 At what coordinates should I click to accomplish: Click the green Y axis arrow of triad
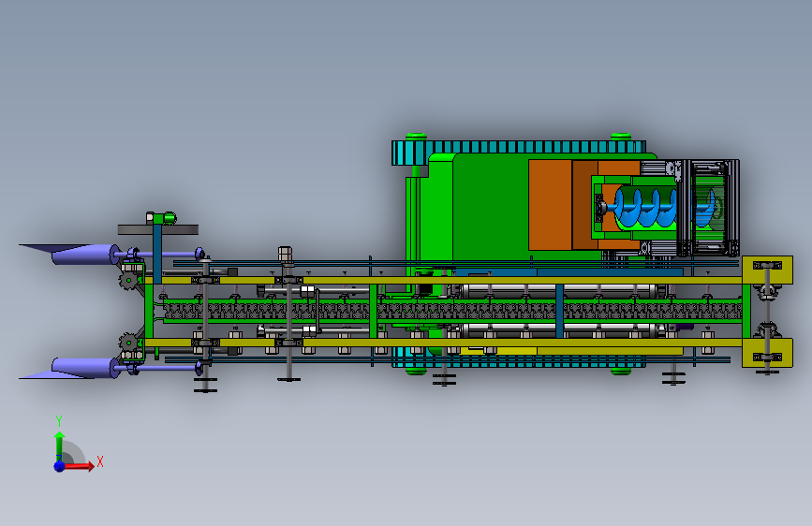59,446
